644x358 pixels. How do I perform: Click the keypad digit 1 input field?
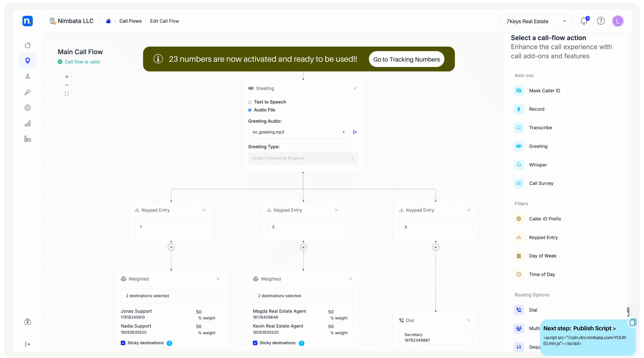[x=171, y=227]
